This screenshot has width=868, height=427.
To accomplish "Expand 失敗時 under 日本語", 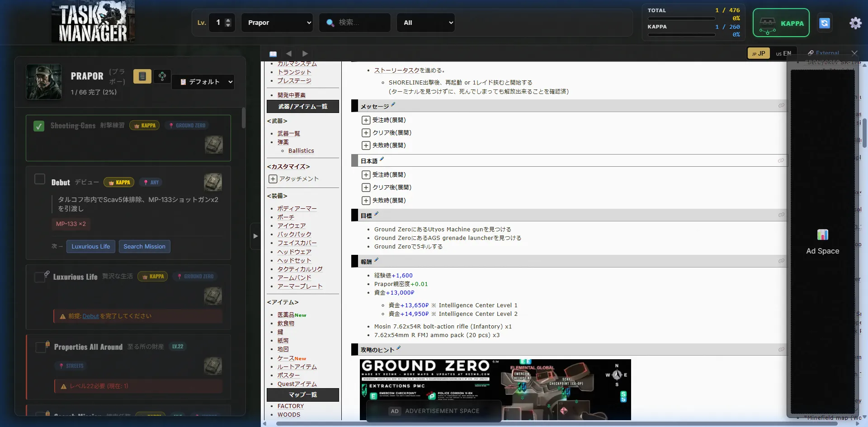I will (366, 201).
